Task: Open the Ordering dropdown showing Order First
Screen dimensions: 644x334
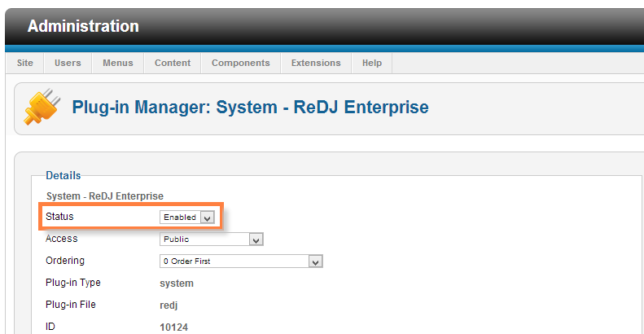Action: point(241,261)
